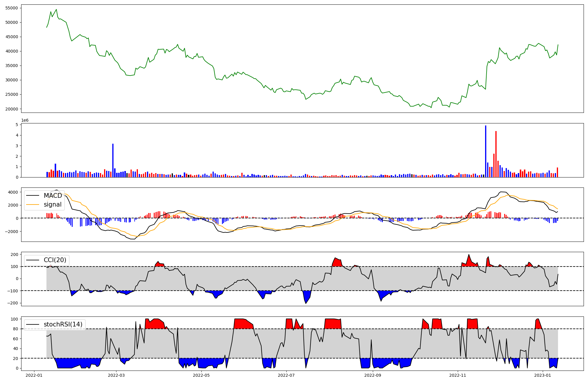Click the 1e6 volume scale label
Viewport: 588px width, 382px height.
[25, 120]
